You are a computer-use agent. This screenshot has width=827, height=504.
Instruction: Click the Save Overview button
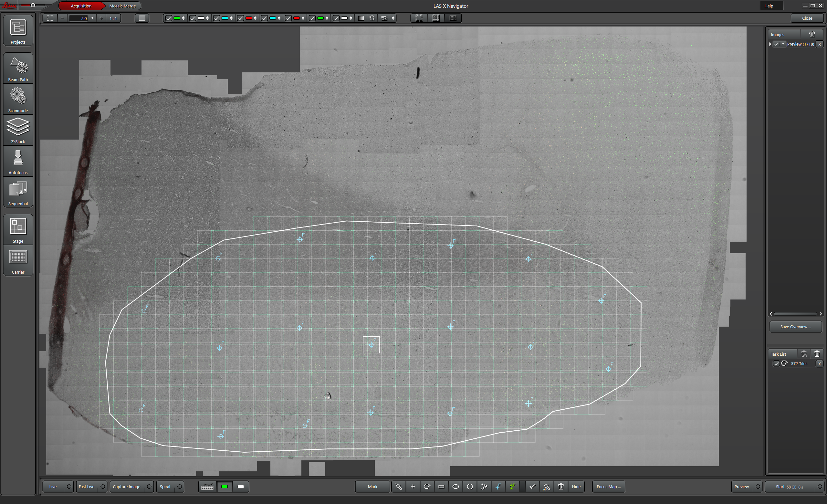[x=795, y=327]
